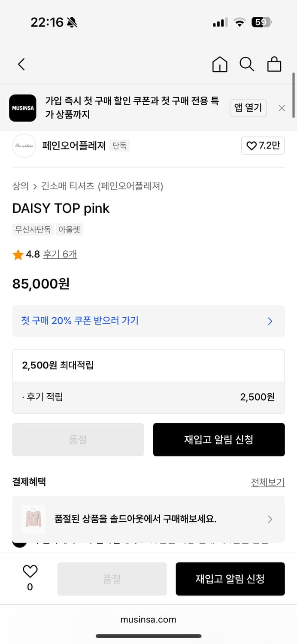Open the 후기 6개 reviews link
The width and height of the screenshot is (297, 644).
[60, 254]
